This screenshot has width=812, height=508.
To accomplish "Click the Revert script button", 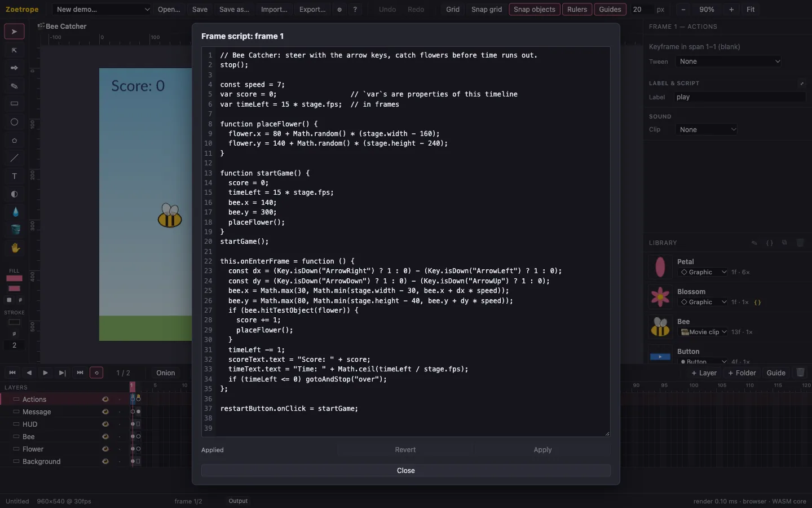I will 405,450.
